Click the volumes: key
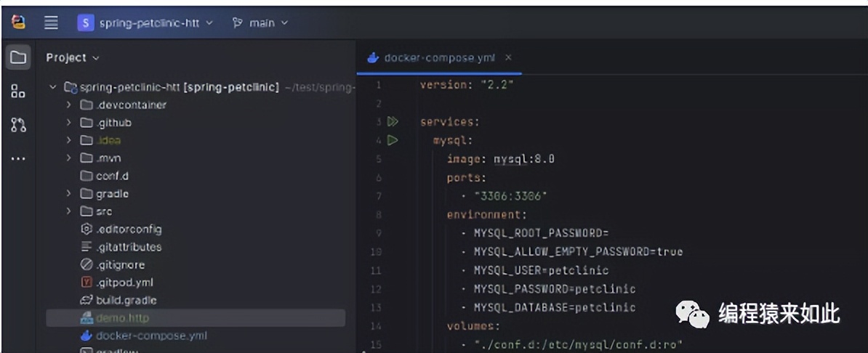The height and width of the screenshot is (353, 868). [473, 326]
